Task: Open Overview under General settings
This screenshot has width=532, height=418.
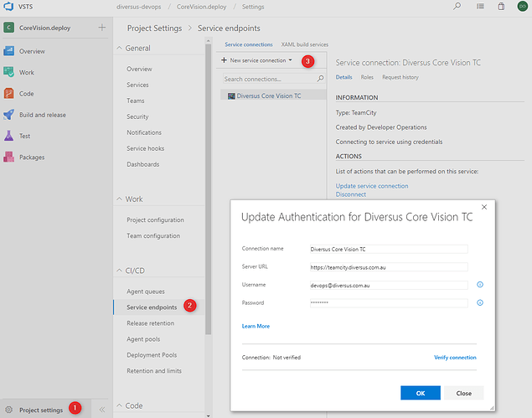Action: pos(139,69)
